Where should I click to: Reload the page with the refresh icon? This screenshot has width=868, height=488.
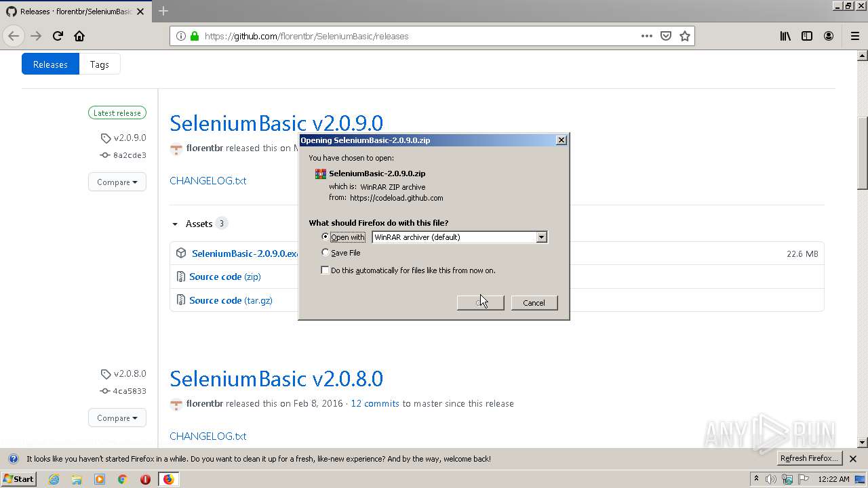click(58, 36)
